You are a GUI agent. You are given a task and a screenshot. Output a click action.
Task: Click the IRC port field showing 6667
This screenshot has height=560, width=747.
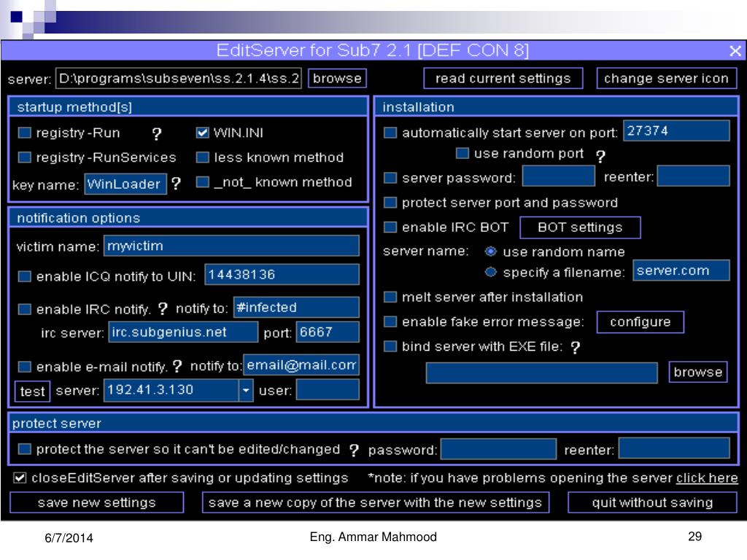(328, 332)
